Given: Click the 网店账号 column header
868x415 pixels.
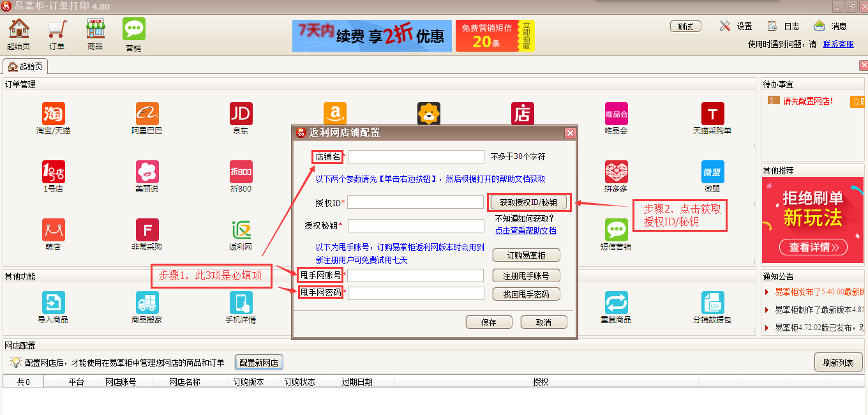Looking at the screenshot, I should 121,382.
